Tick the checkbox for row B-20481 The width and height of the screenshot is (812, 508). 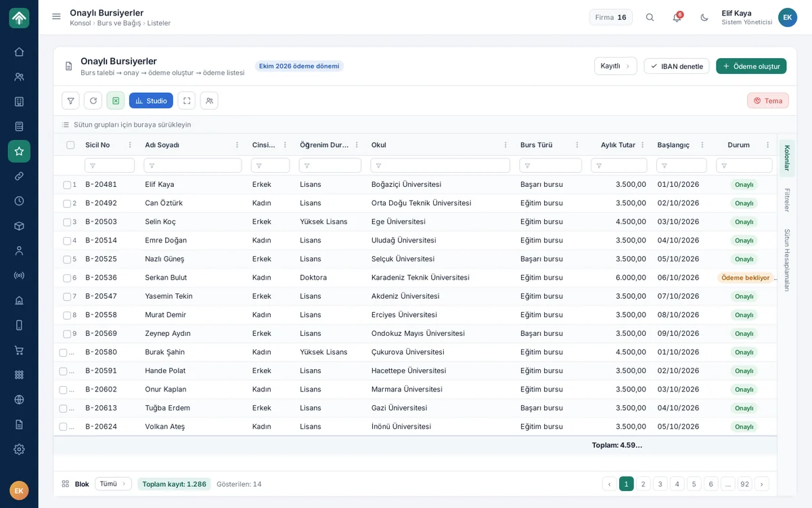pyautogui.click(x=67, y=185)
